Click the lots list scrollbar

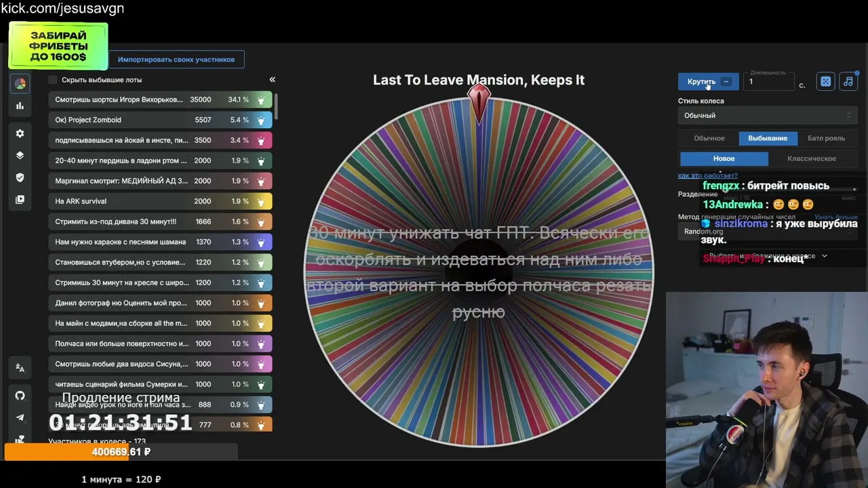click(x=276, y=105)
